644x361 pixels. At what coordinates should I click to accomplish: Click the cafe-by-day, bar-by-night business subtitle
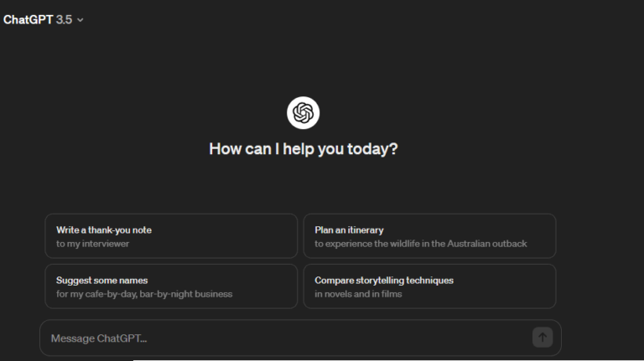tap(144, 294)
